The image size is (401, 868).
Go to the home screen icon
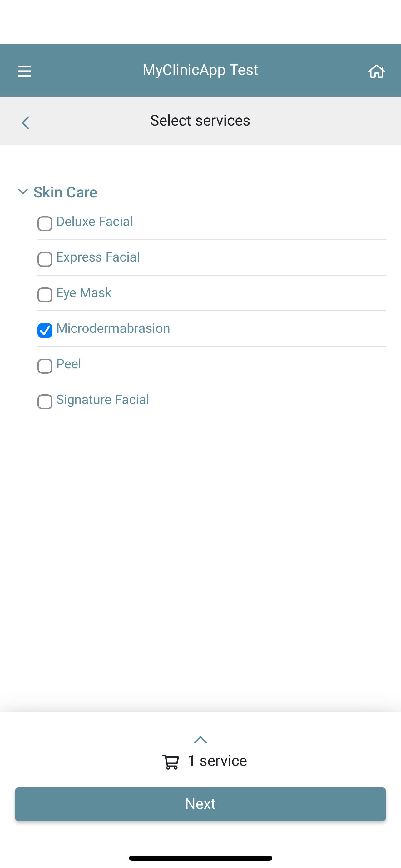(x=376, y=71)
